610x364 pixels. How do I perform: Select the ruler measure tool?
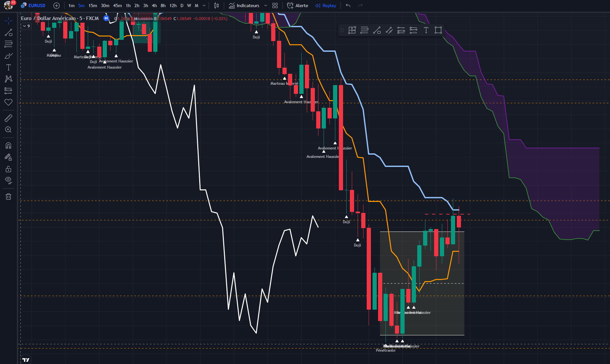[8, 118]
